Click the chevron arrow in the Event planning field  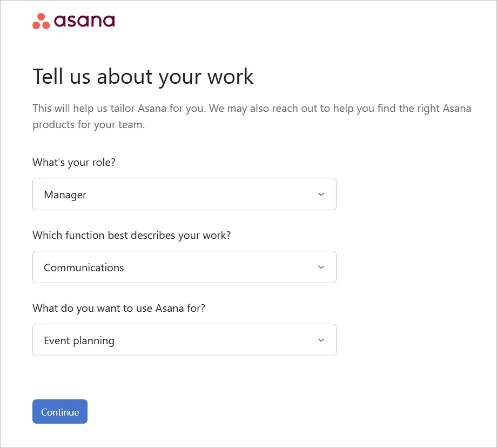pos(321,340)
